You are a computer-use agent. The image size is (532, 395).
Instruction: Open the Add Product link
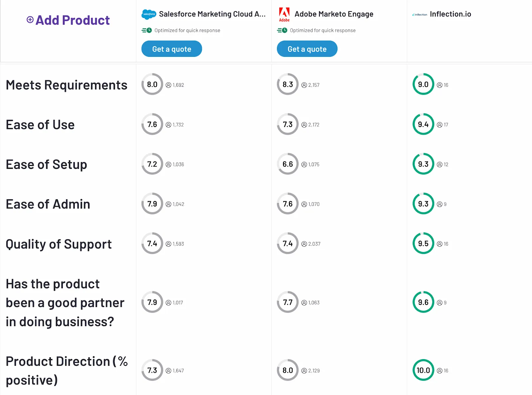(72, 20)
